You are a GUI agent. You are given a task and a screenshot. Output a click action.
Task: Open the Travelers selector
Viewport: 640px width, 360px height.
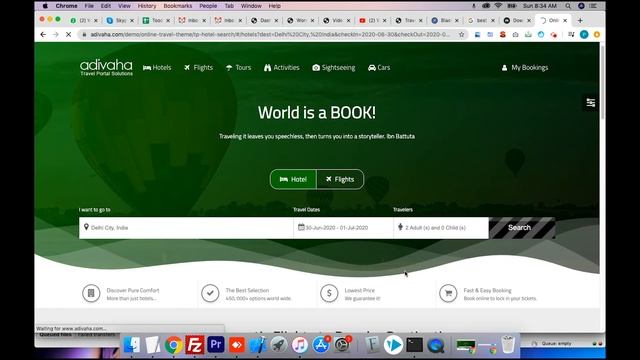441,228
